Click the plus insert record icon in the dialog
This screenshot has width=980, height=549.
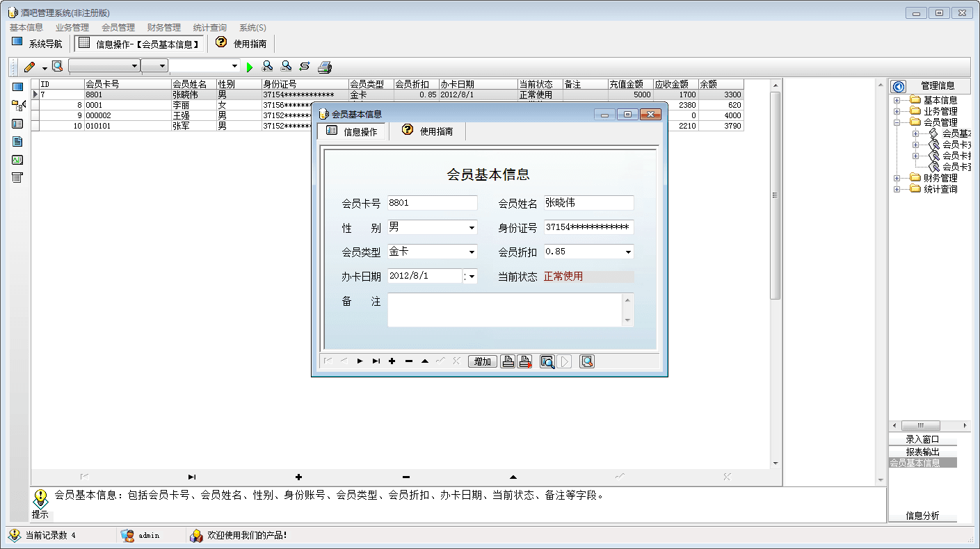(392, 361)
